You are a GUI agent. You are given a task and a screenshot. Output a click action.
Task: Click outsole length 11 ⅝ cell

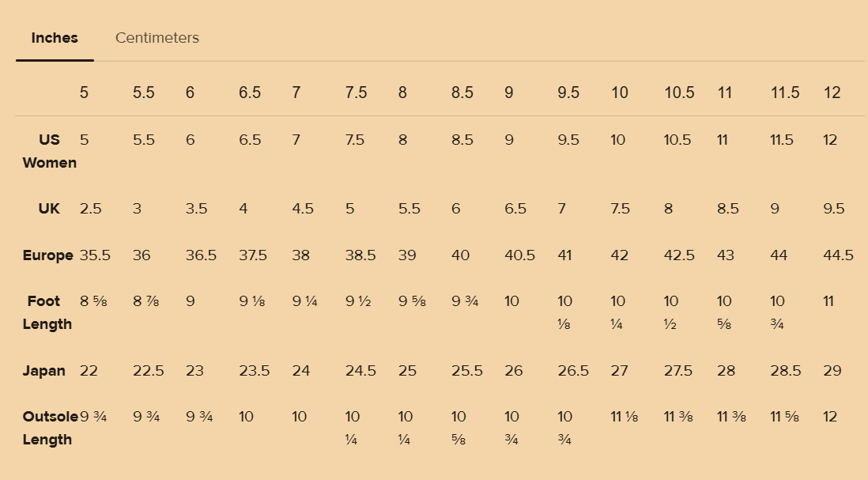click(784, 416)
